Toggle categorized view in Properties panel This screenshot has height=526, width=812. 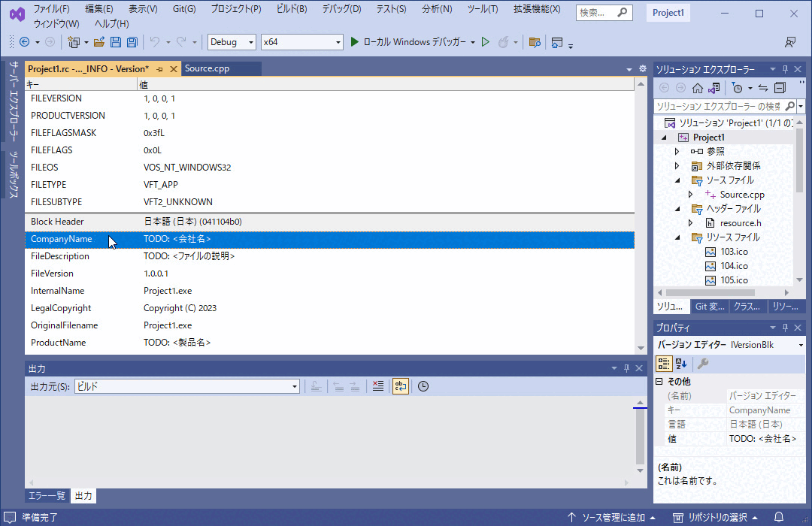664,364
